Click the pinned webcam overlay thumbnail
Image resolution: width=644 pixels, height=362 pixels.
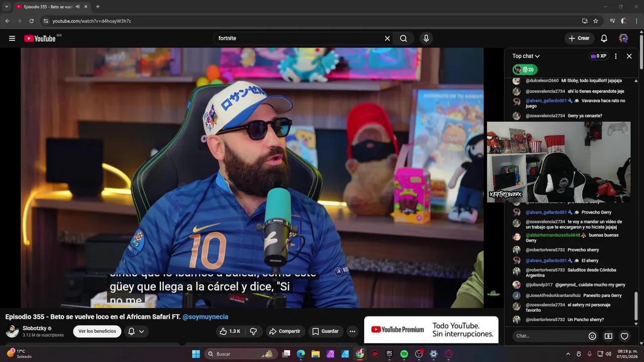click(x=558, y=162)
